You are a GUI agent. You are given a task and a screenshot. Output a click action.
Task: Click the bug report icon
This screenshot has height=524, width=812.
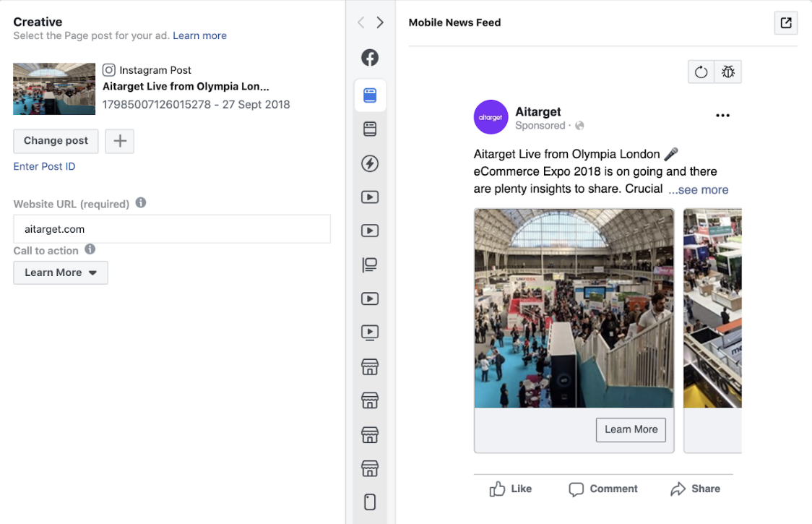tap(727, 72)
